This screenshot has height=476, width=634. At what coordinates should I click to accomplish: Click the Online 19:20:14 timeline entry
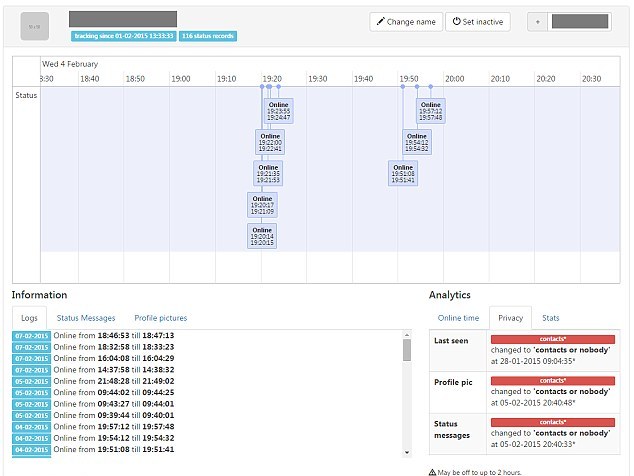(x=262, y=236)
